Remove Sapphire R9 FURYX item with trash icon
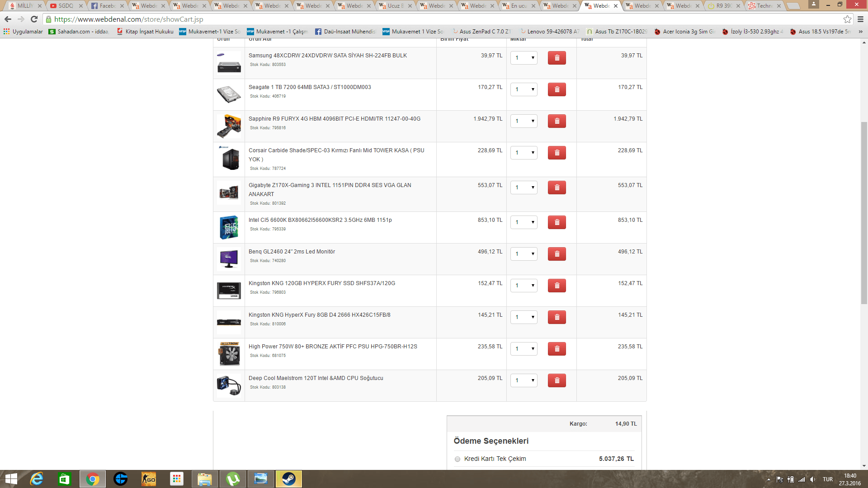The image size is (868, 488). pos(557,121)
